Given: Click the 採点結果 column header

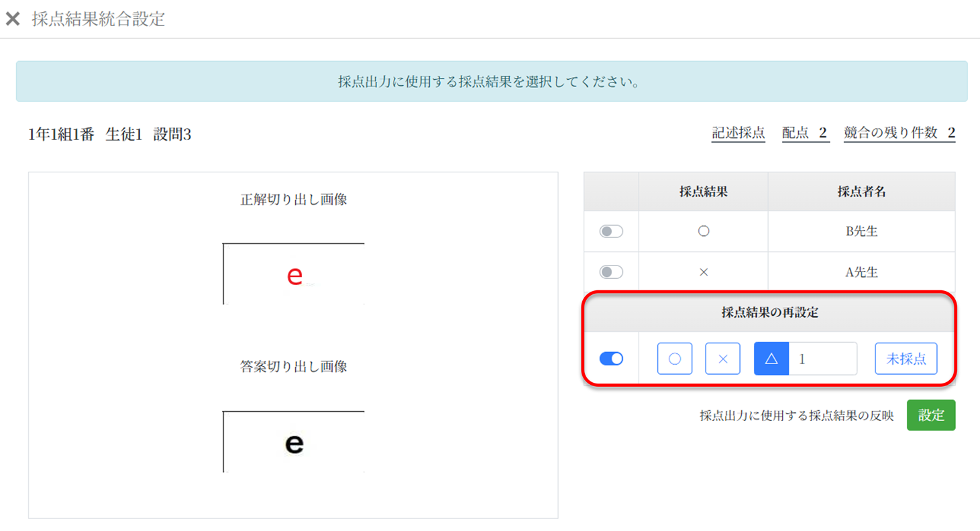Looking at the screenshot, I should coord(703,192).
